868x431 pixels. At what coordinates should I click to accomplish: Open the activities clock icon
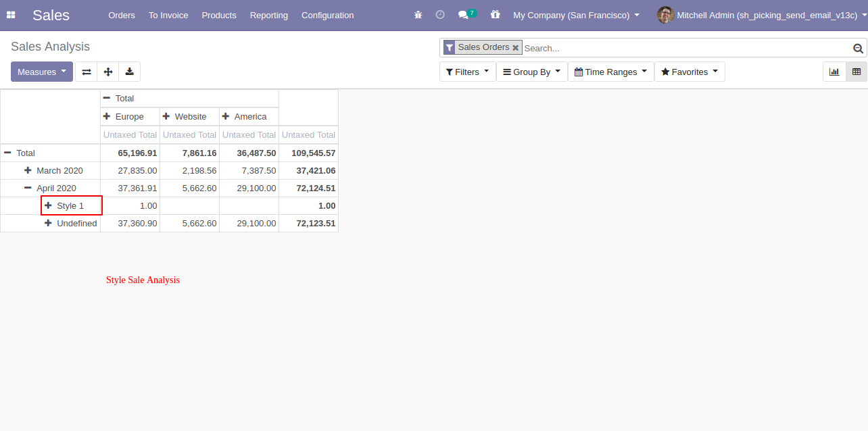[x=440, y=15]
